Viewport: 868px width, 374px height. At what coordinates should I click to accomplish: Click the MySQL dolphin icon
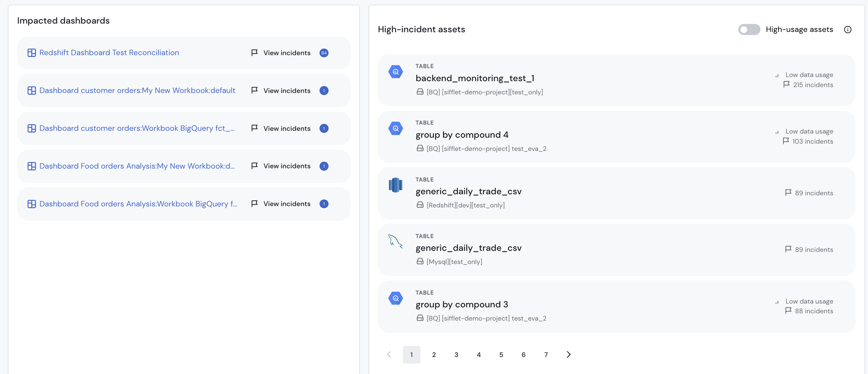[x=395, y=241]
